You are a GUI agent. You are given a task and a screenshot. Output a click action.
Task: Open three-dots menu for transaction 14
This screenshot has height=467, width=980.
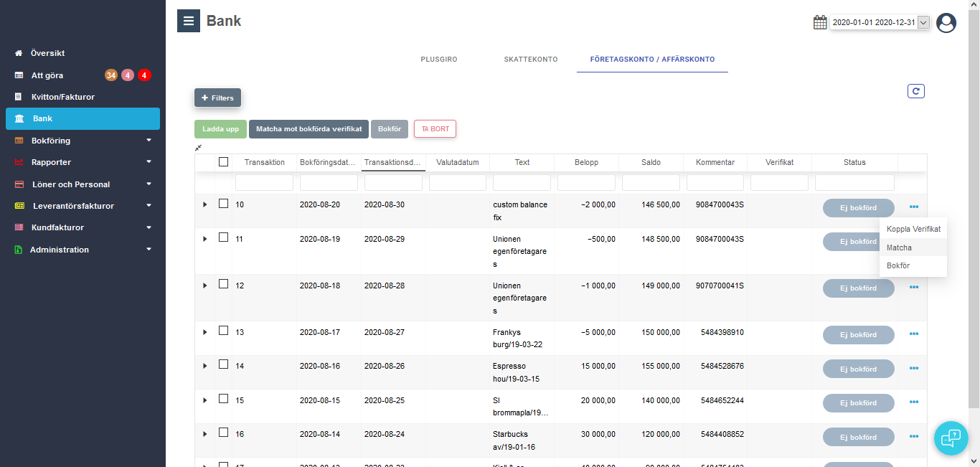click(x=913, y=369)
